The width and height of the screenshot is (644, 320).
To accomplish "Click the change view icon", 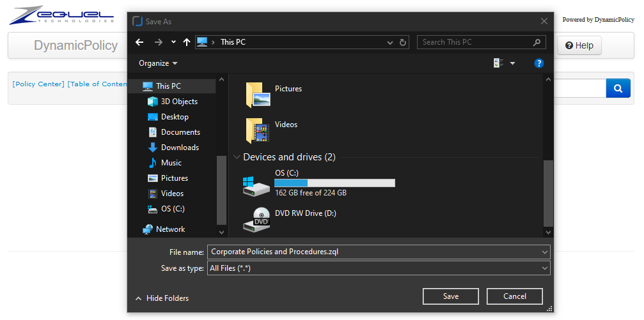I will (x=498, y=63).
